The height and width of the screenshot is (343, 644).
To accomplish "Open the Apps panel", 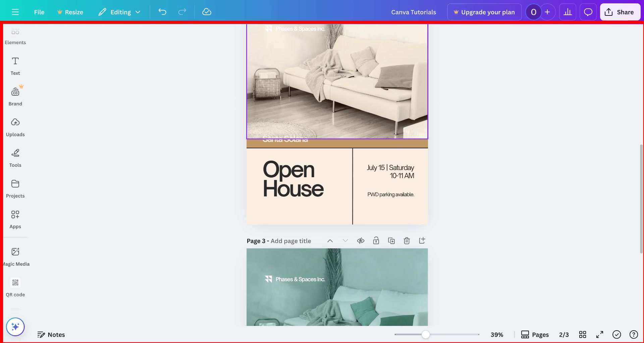I will [x=15, y=219].
